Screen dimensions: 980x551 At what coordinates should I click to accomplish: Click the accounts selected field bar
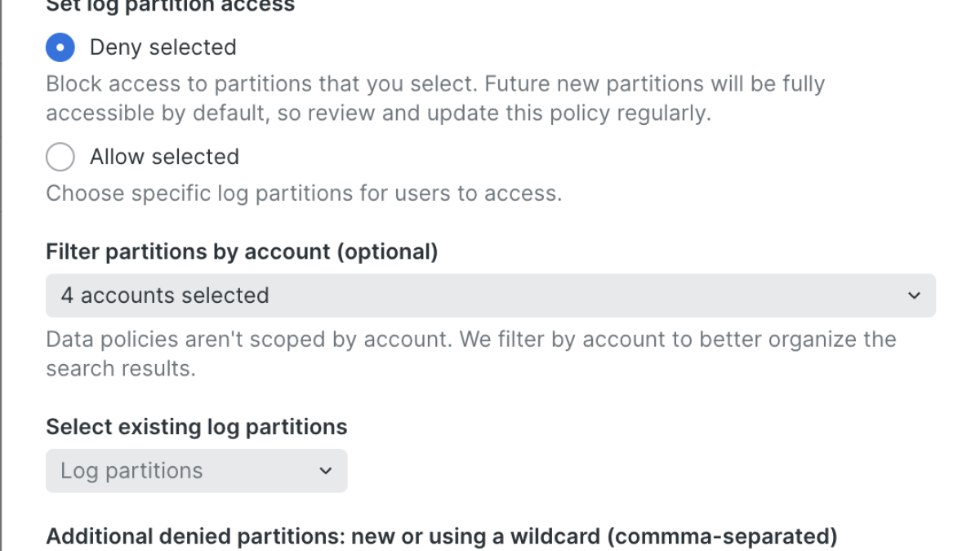click(490, 295)
